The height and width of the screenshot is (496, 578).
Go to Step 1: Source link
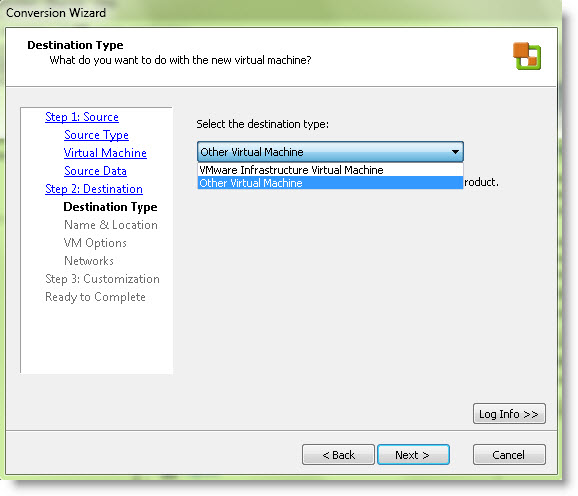coord(82,117)
